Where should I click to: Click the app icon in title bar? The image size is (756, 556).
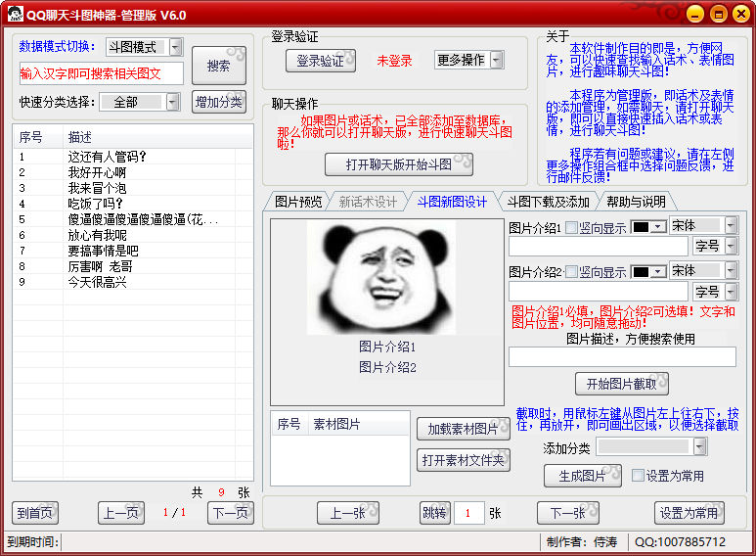click(15, 15)
